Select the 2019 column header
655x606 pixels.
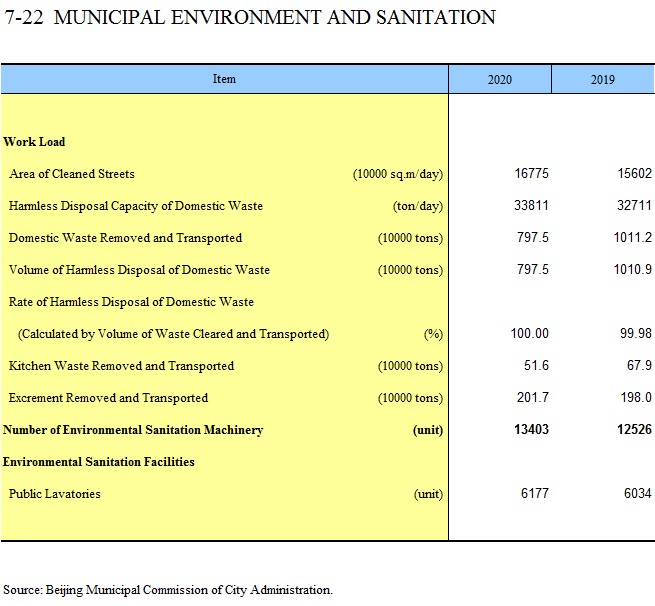coord(602,80)
